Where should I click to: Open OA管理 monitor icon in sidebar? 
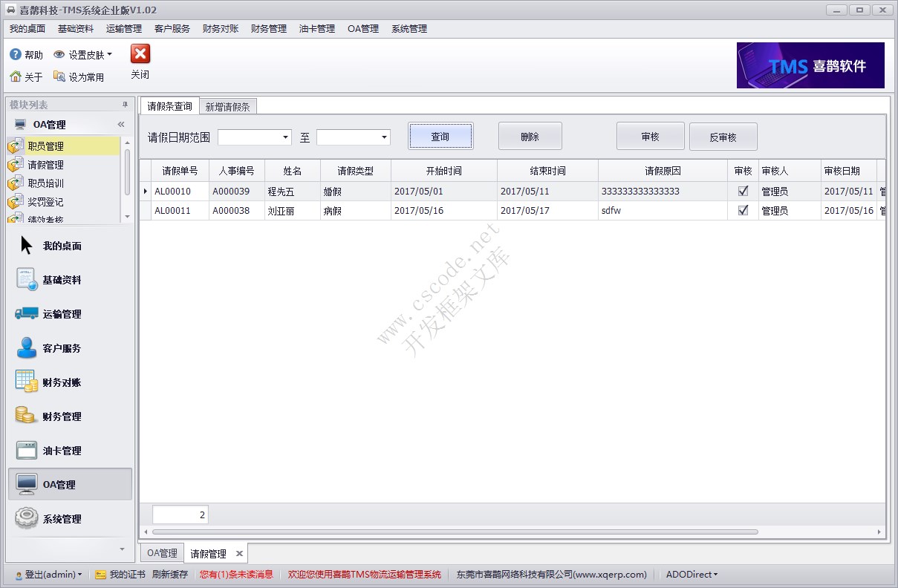(x=27, y=484)
